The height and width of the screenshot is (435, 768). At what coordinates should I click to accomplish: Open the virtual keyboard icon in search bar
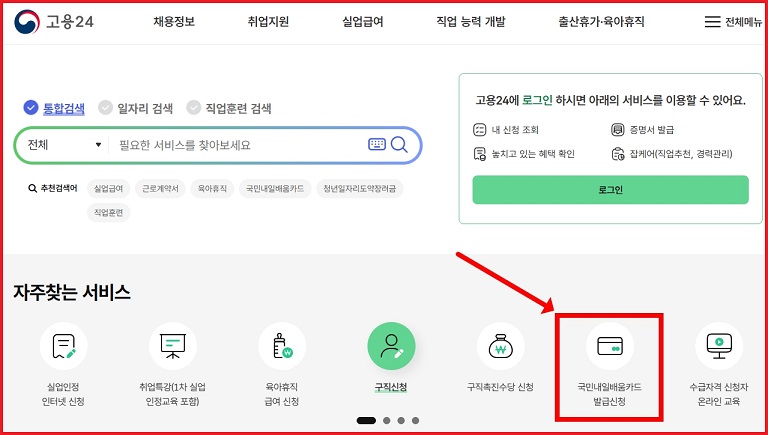(x=377, y=145)
